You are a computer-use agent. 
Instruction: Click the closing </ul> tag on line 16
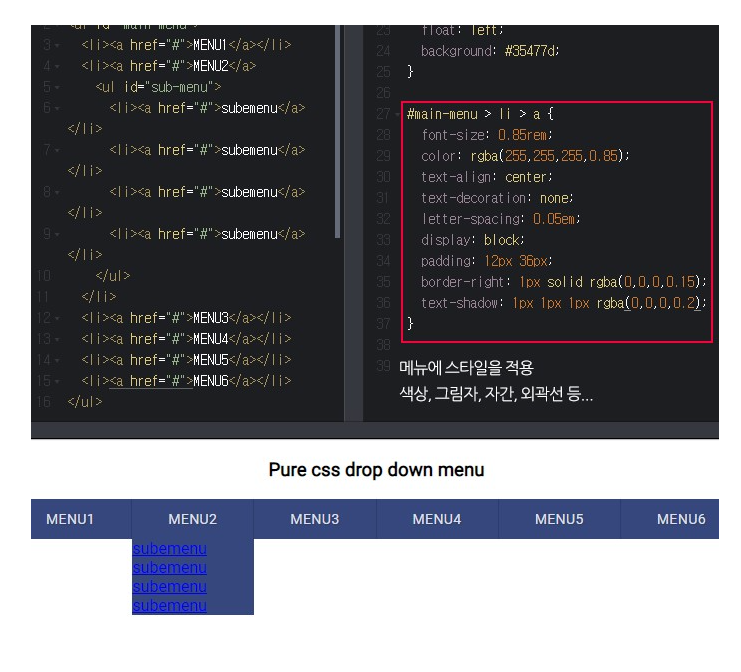click(x=85, y=402)
